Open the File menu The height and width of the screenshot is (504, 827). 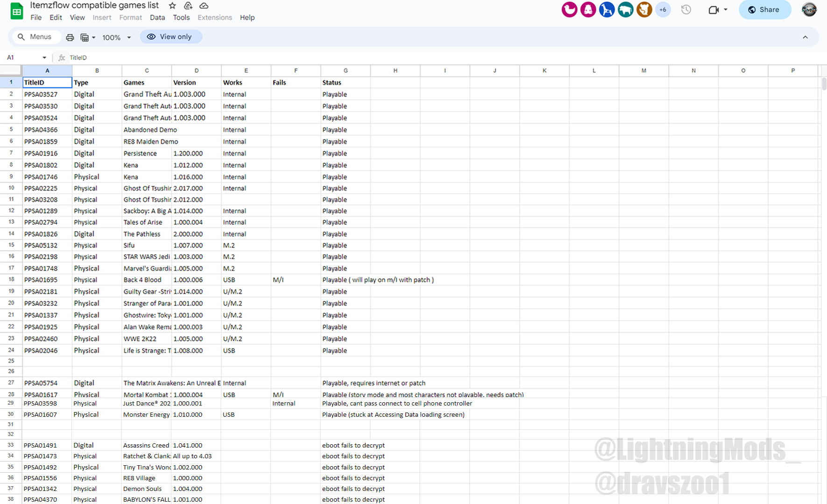[36, 17]
